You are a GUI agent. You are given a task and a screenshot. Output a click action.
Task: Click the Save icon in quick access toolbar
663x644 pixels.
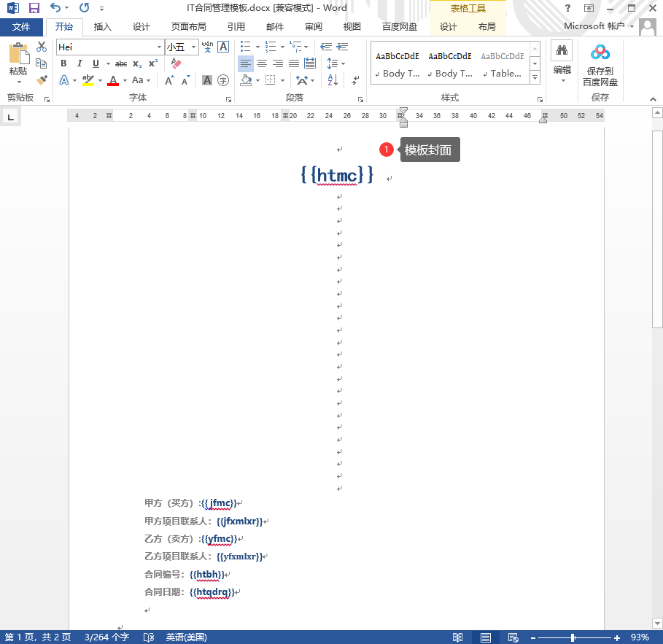34,8
